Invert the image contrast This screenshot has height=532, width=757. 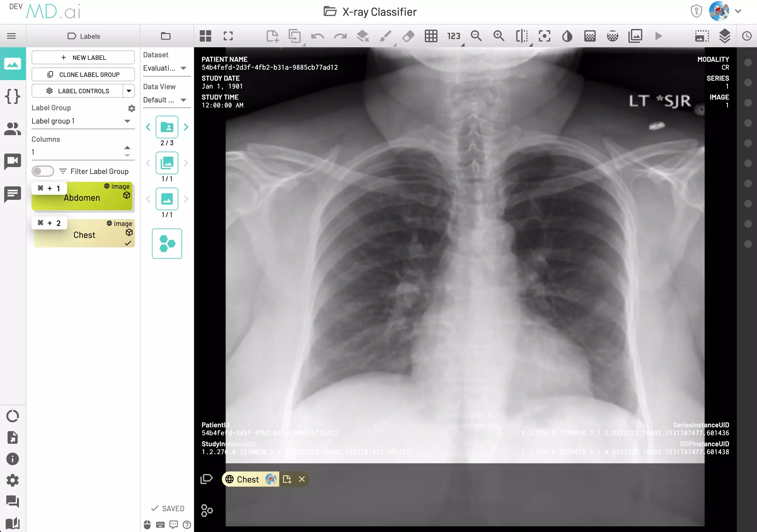[567, 36]
